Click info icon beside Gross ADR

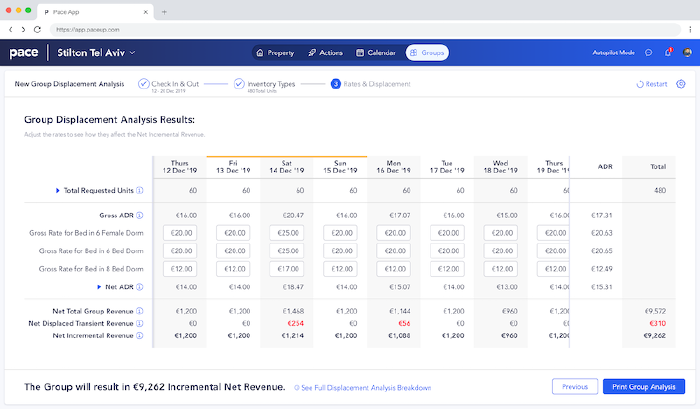[x=139, y=215]
